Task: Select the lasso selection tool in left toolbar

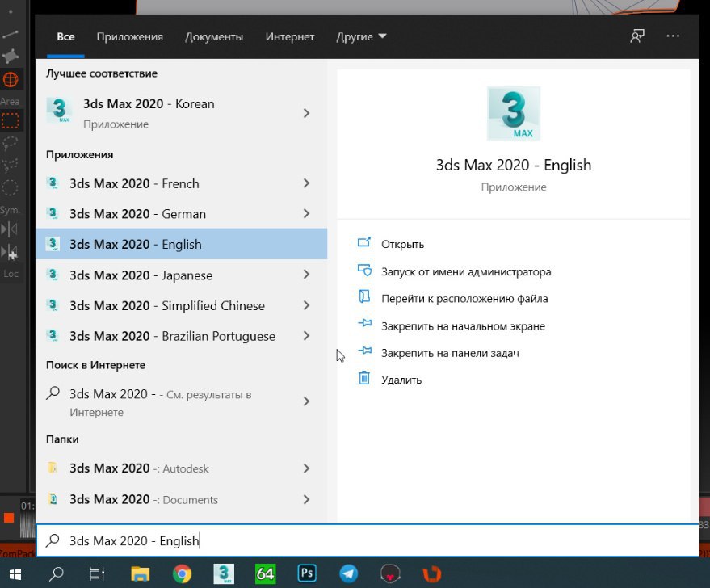Action: pos(10,144)
